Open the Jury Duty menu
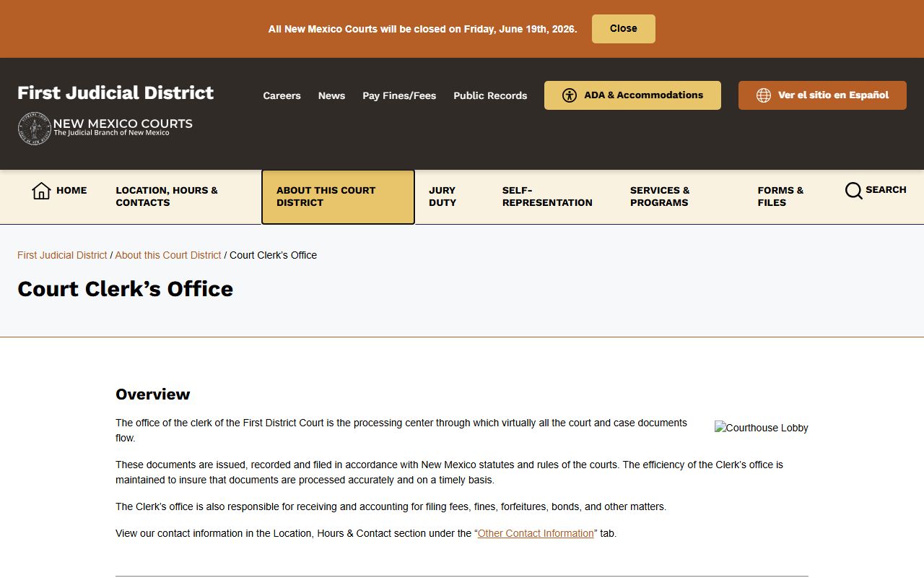The height and width of the screenshot is (578, 924). pos(443,197)
